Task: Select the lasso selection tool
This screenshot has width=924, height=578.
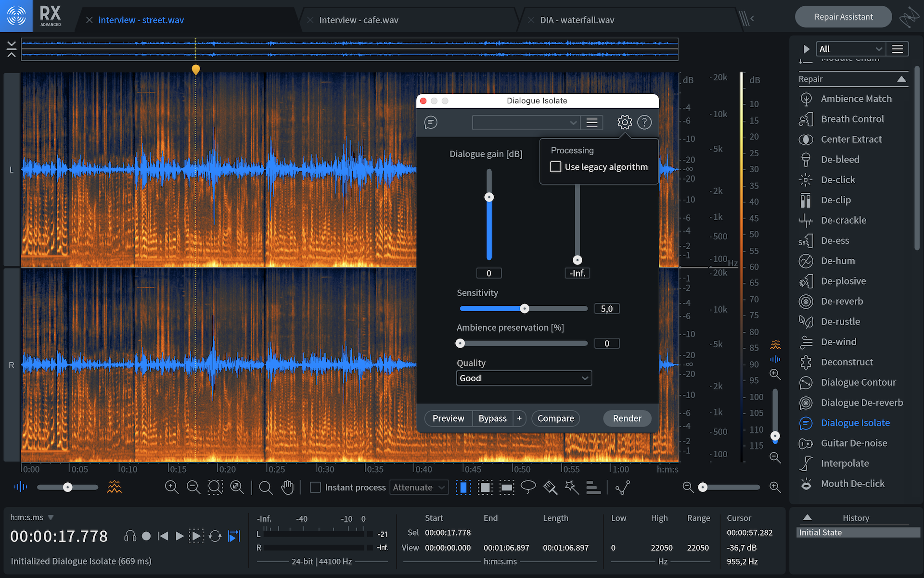Action: 528,487
